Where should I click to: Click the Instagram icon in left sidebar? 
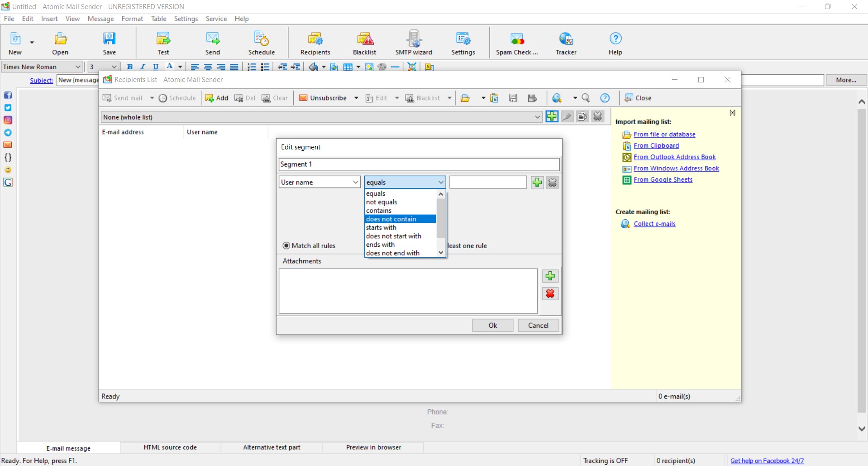pyautogui.click(x=8, y=120)
